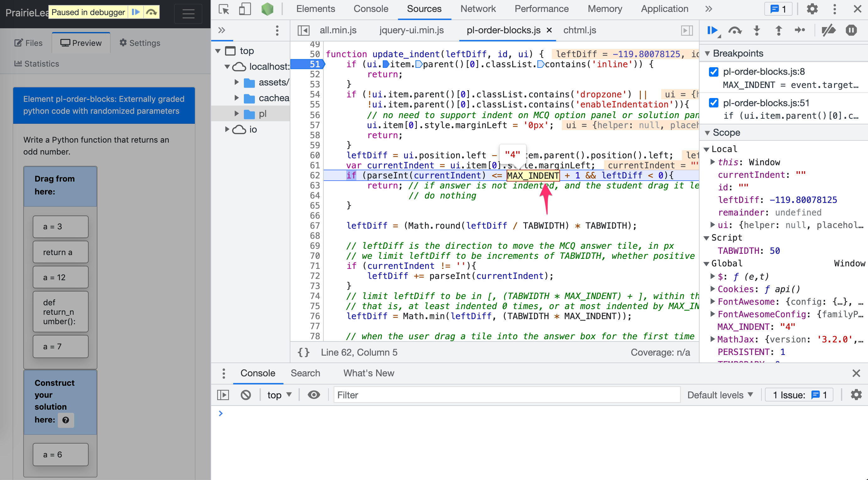Switch to the Network panel

pos(478,9)
